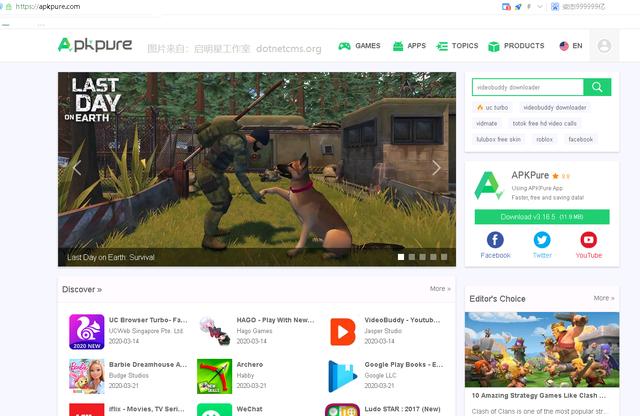The width and height of the screenshot is (640, 416).
Task: Click the 'Archero' title
Action: click(x=250, y=364)
